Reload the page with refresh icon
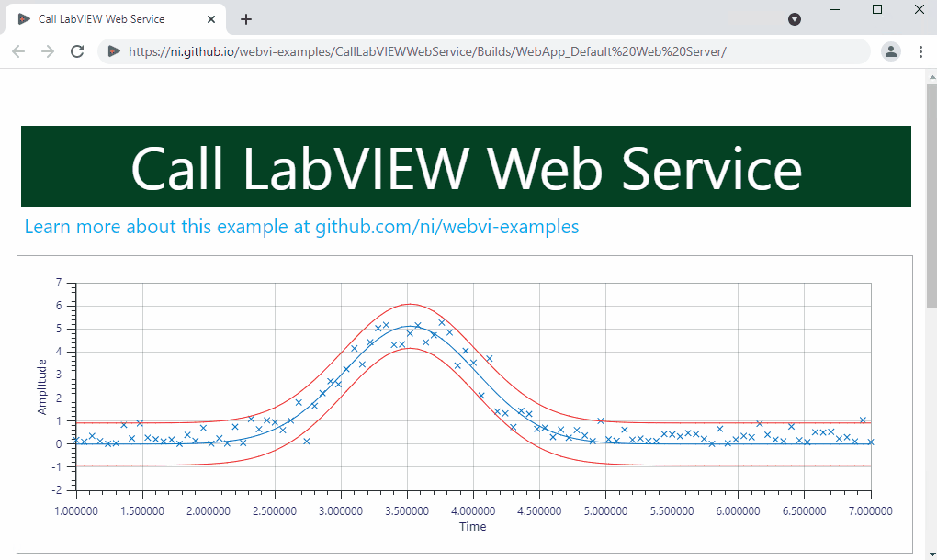 [x=77, y=51]
